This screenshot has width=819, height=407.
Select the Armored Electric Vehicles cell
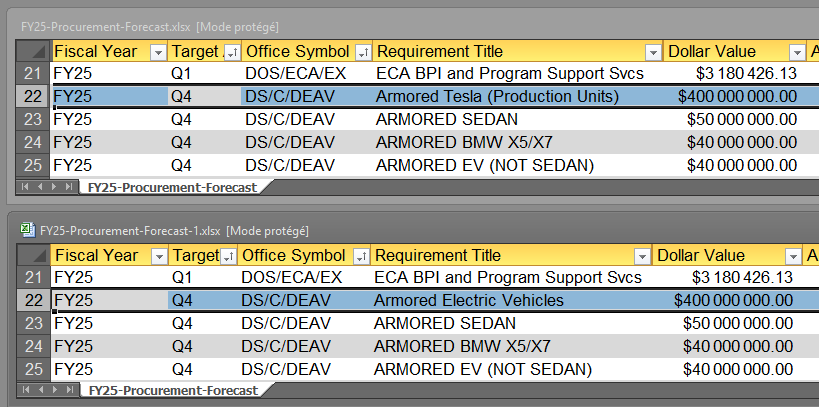(469, 300)
